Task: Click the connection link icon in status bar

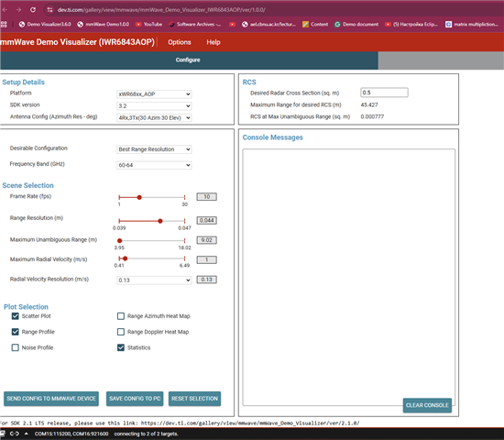Action: (x=14, y=434)
